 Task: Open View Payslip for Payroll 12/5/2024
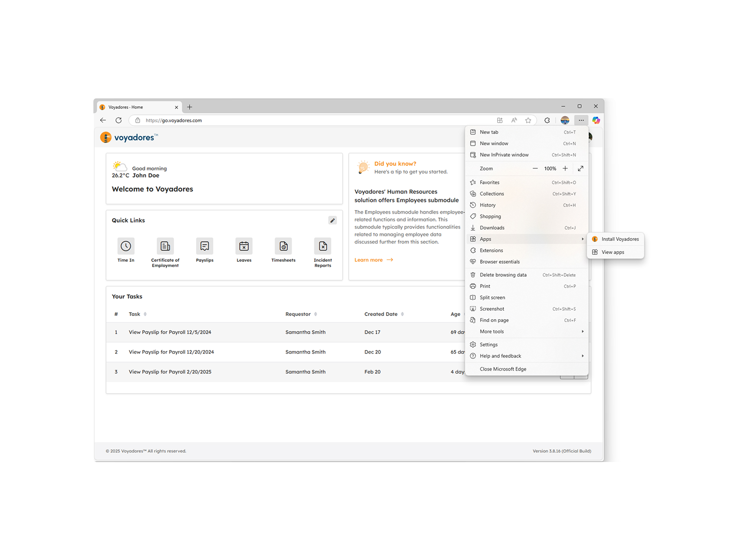click(x=170, y=332)
